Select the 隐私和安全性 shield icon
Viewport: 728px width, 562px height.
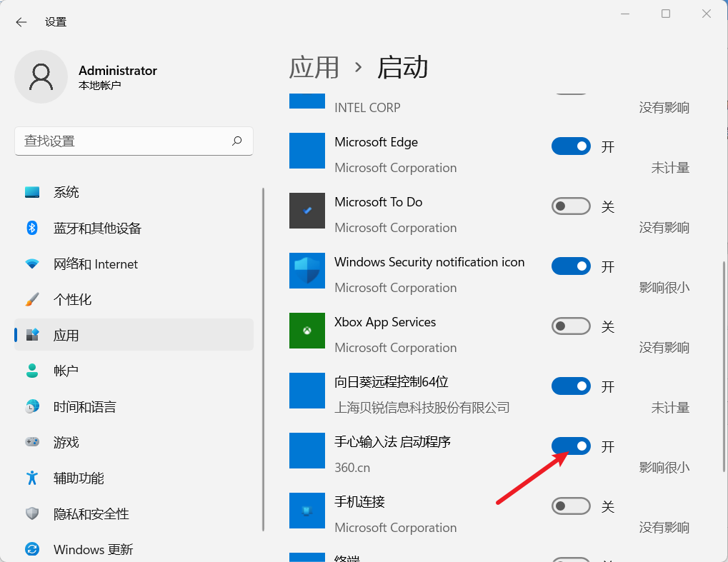click(32, 513)
